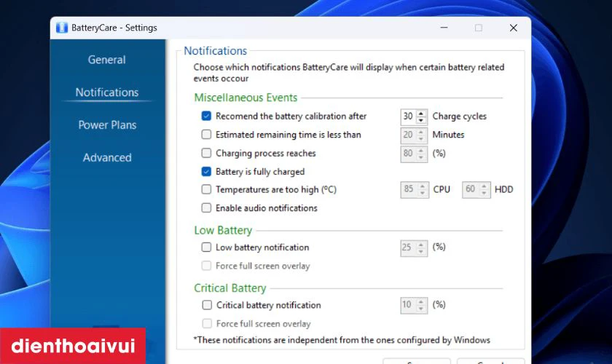The width and height of the screenshot is (612, 364).
Task: Uncheck Recomend the battery calibration checkbox
Action: coord(206,116)
